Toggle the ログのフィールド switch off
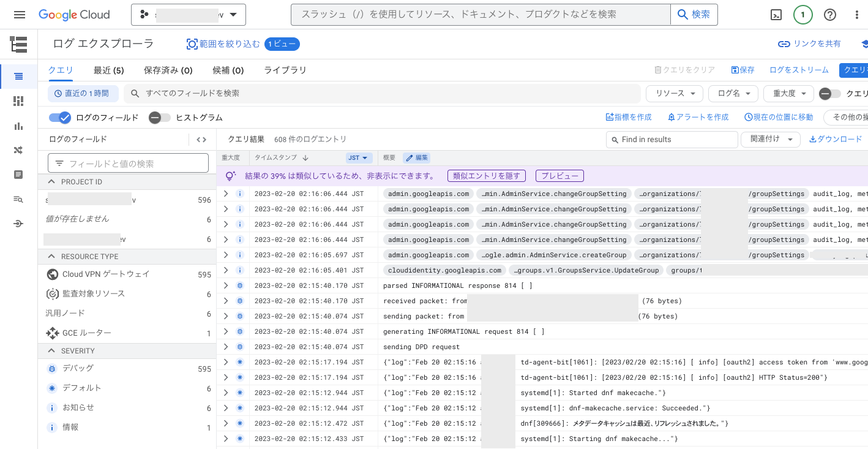 (60, 118)
